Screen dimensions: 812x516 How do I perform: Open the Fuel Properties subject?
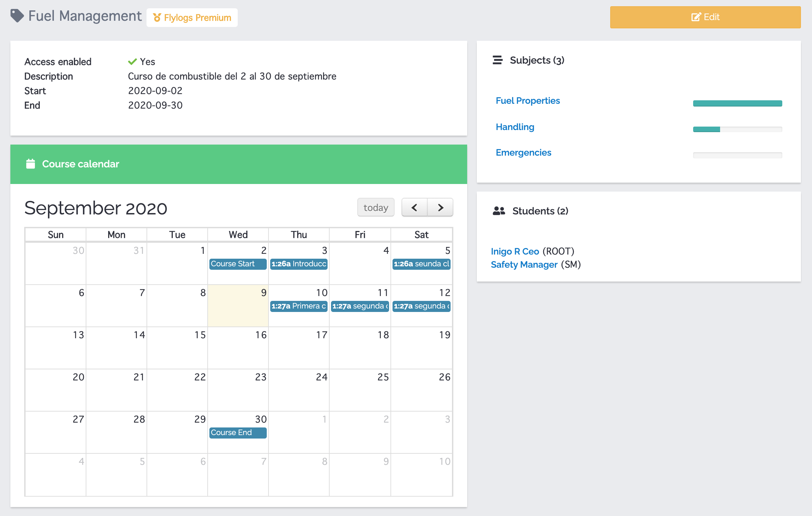pos(527,100)
